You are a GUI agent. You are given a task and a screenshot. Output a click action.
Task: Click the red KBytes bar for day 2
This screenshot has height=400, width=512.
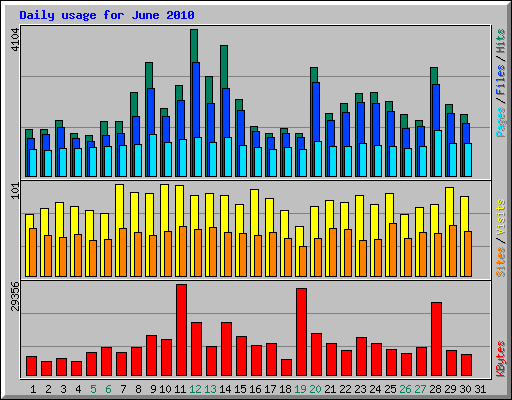[x=46, y=369]
